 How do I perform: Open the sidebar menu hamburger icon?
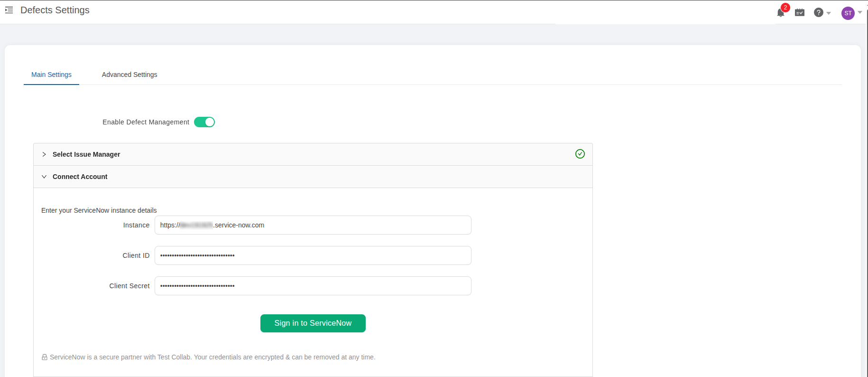point(9,10)
